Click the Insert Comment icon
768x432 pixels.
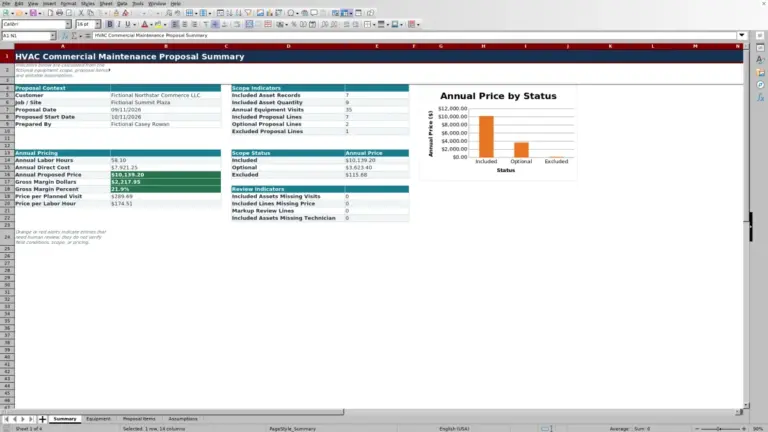314,13
